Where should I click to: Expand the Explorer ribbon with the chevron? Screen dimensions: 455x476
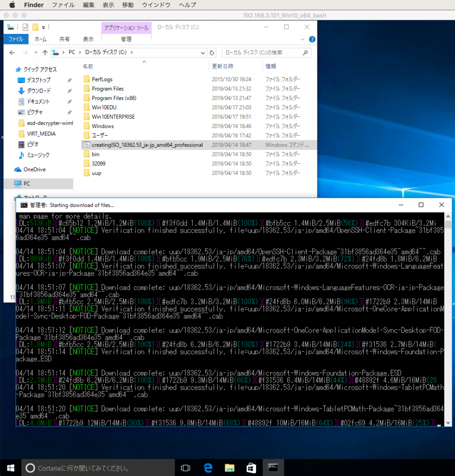click(302, 39)
